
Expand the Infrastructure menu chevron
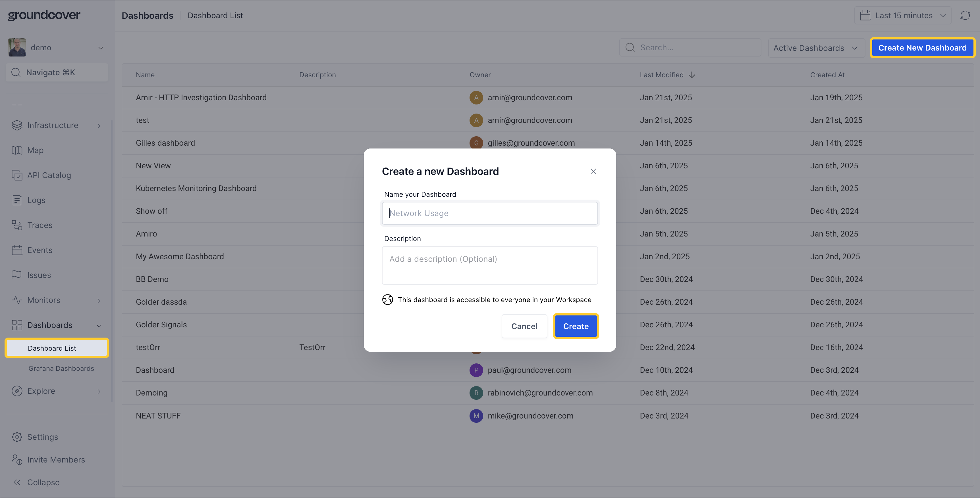pyautogui.click(x=99, y=125)
